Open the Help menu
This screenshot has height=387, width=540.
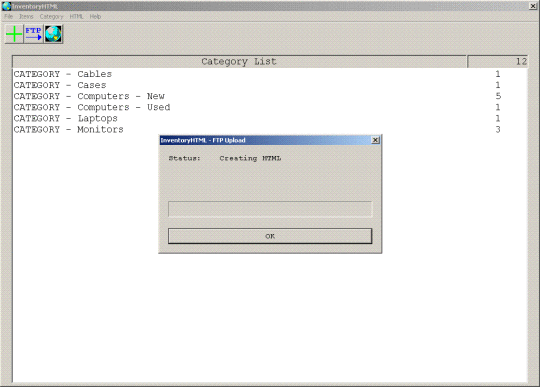(95, 17)
